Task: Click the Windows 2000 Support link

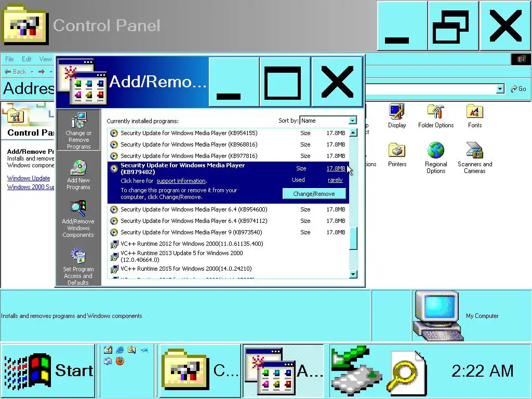Action: click(x=31, y=187)
